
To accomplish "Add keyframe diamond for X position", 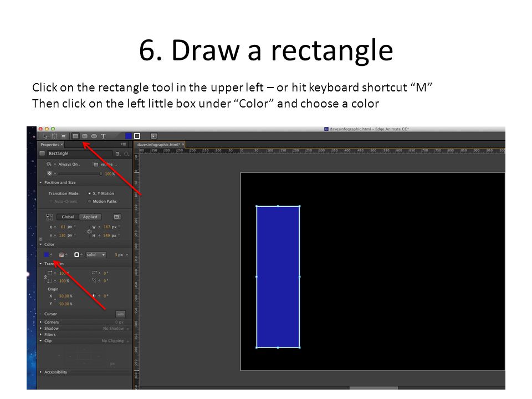I will [x=55, y=227].
